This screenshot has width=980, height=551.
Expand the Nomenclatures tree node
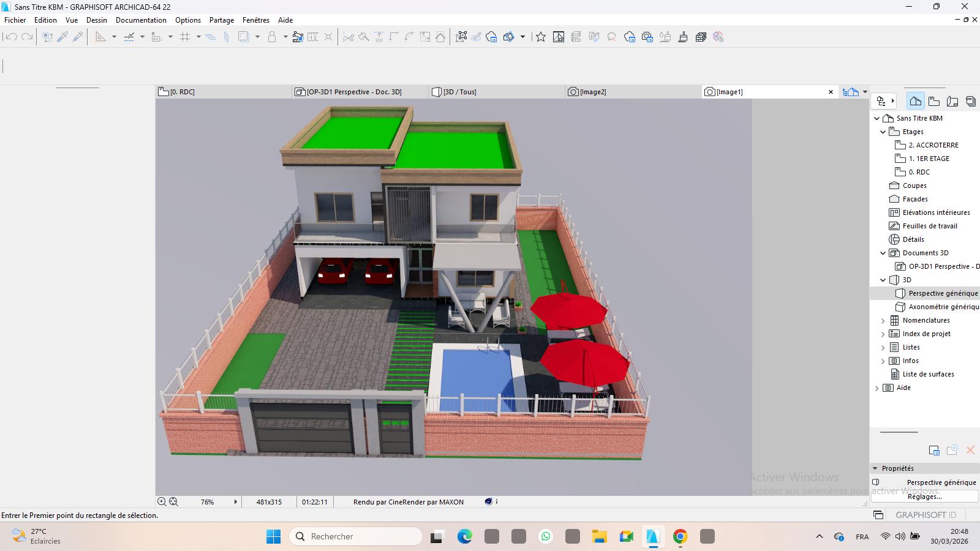pos(883,320)
